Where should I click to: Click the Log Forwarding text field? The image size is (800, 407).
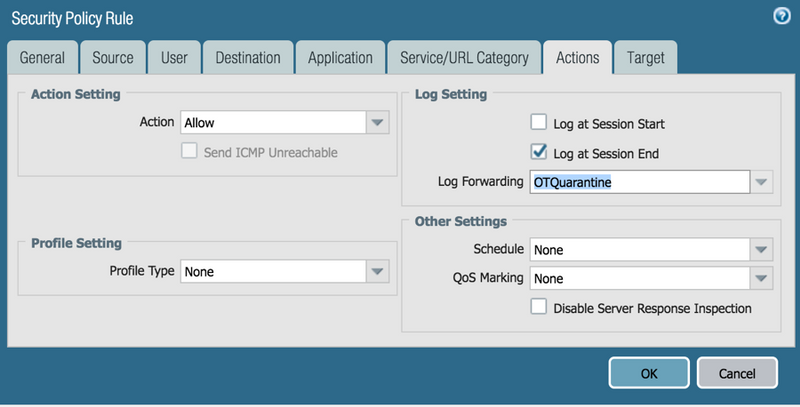pyautogui.click(x=640, y=182)
